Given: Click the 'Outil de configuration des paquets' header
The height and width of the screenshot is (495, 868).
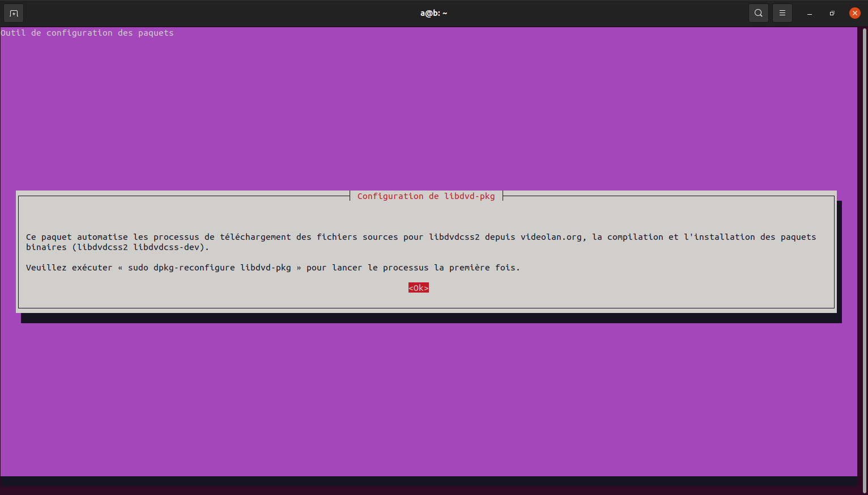Looking at the screenshot, I should [87, 33].
